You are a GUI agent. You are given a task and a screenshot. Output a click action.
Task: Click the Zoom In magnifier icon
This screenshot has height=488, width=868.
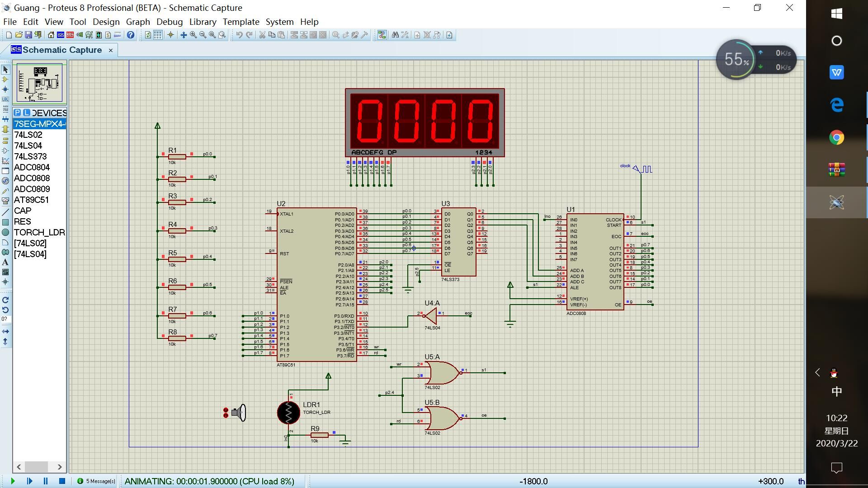193,35
